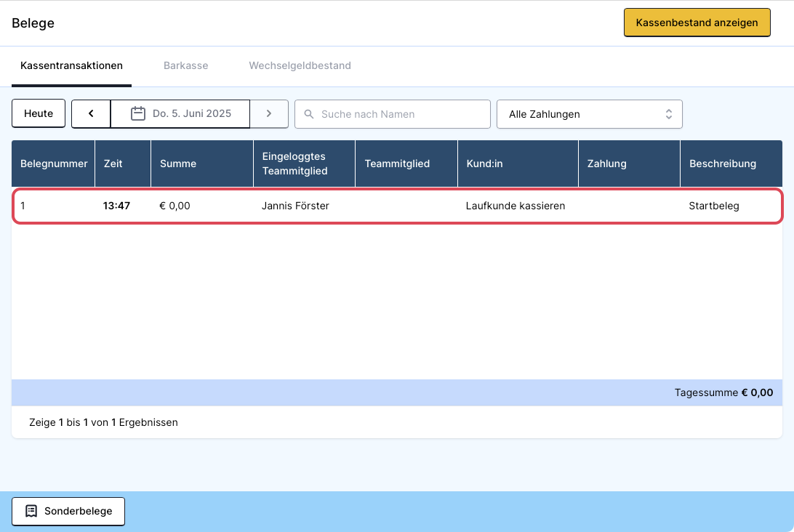Open the Alle Zahlungen dropdown
Viewport: 794px width, 532px height.
[x=590, y=114]
